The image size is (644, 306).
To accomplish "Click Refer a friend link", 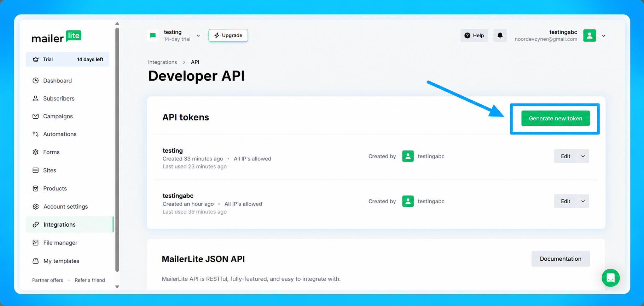I will (90, 280).
